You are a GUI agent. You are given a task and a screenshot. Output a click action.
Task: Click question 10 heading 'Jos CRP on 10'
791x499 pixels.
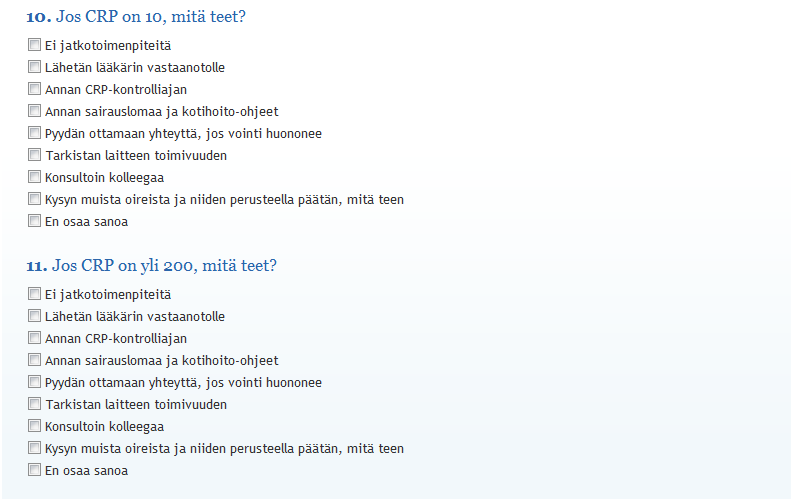[x=136, y=17]
